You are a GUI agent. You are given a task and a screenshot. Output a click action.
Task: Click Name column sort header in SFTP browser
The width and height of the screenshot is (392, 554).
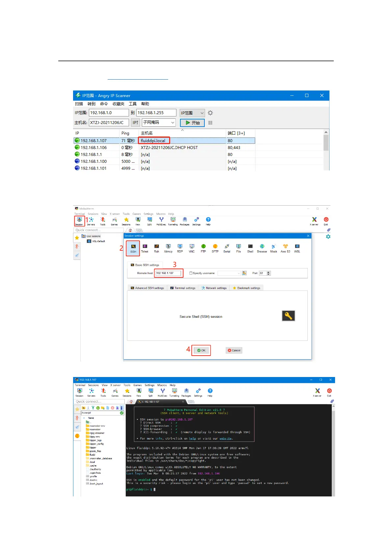point(91,418)
